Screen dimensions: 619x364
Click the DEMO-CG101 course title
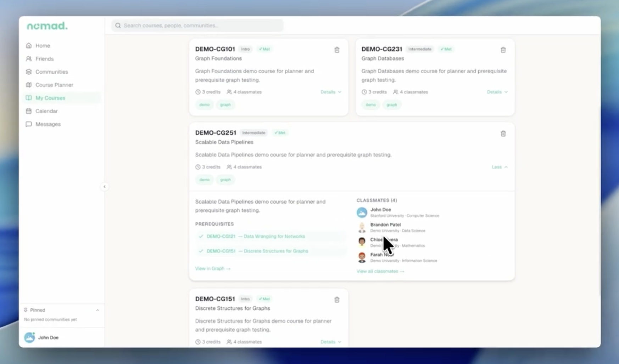[x=215, y=49]
